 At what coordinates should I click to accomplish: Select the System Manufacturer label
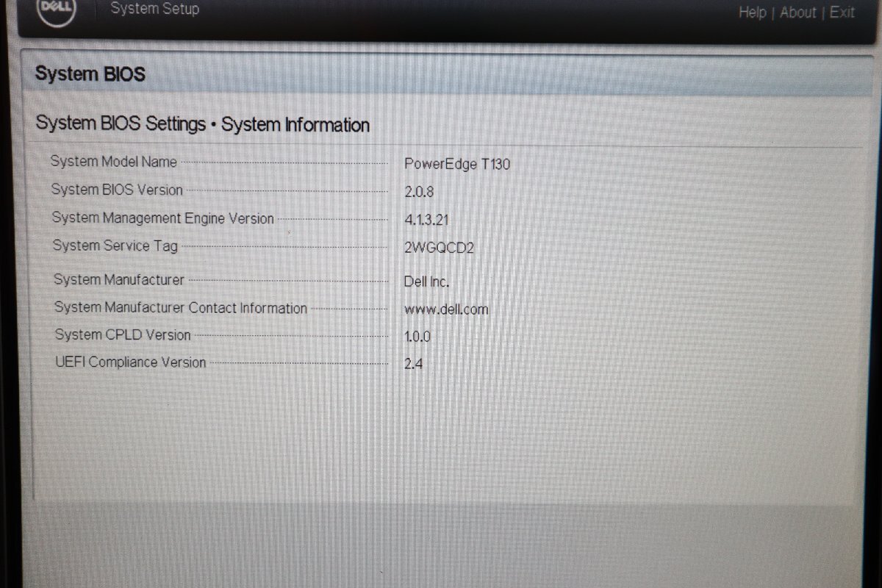(118, 279)
